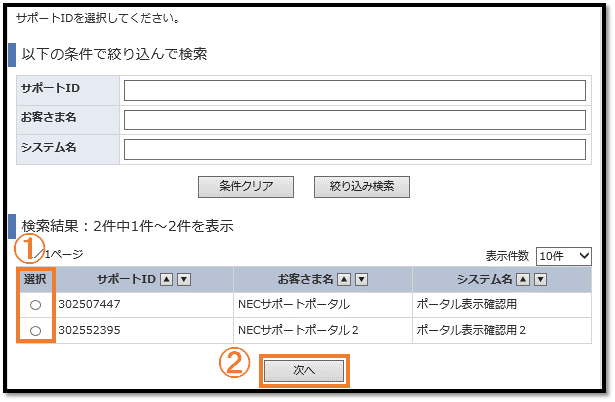
Task: Focus the サポートID input field
Action: (x=354, y=90)
